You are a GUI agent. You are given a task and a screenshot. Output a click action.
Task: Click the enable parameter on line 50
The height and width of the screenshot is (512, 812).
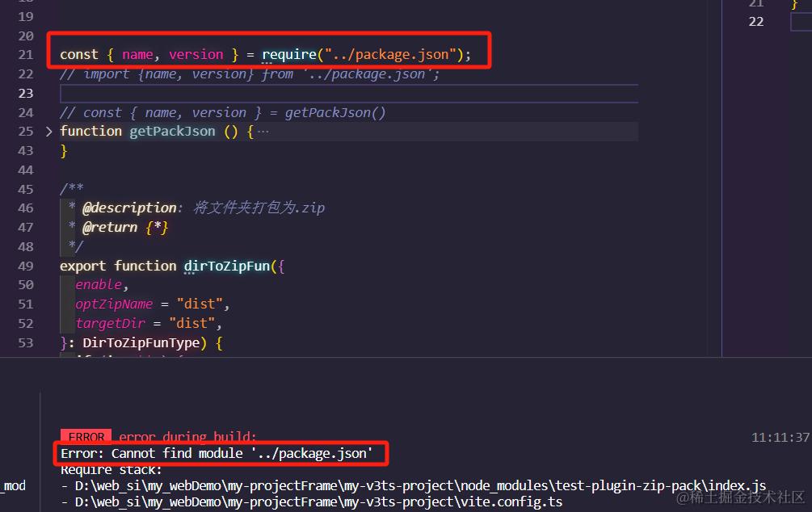coord(99,285)
